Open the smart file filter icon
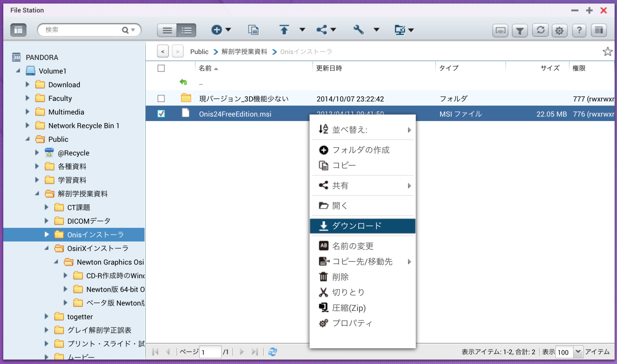This screenshot has width=617, height=364. (x=520, y=30)
